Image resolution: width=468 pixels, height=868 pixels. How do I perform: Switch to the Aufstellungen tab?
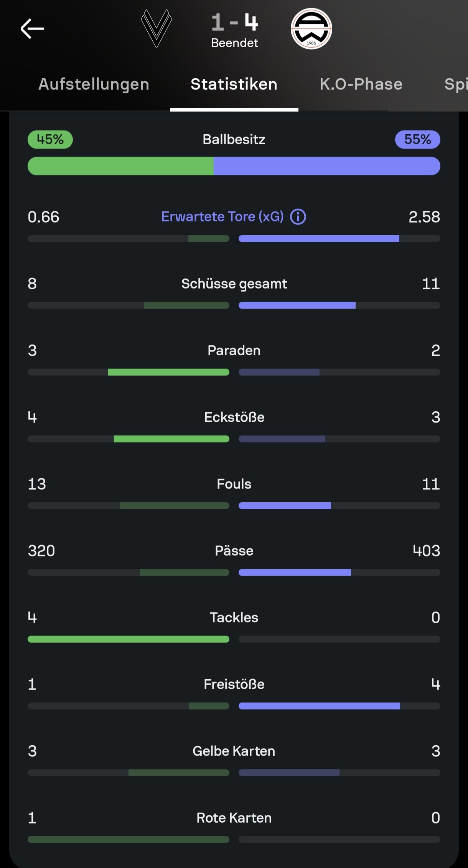94,84
